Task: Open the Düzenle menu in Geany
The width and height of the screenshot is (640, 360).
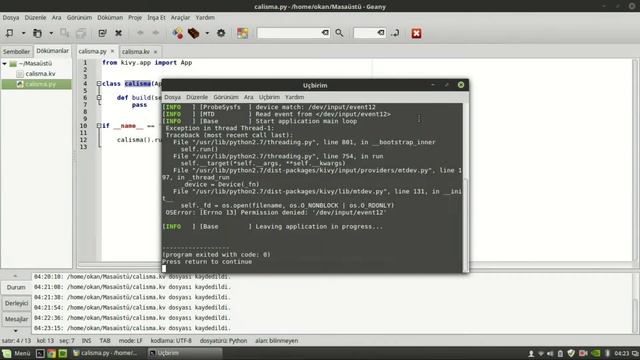Action: 35,18
